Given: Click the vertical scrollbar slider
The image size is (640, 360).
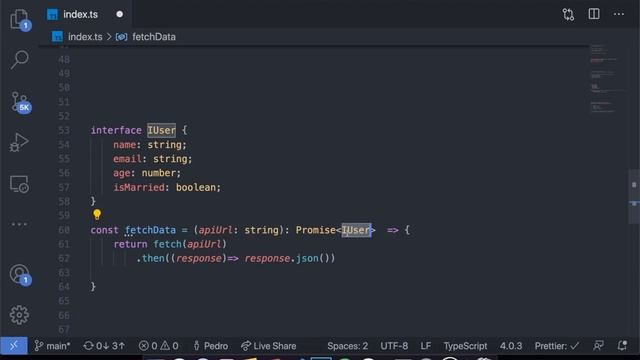Looking at the screenshot, I should [634, 196].
